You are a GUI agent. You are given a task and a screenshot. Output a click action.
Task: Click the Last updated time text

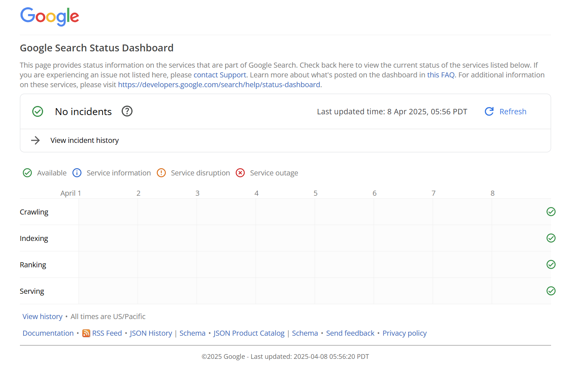coord(392,111)
